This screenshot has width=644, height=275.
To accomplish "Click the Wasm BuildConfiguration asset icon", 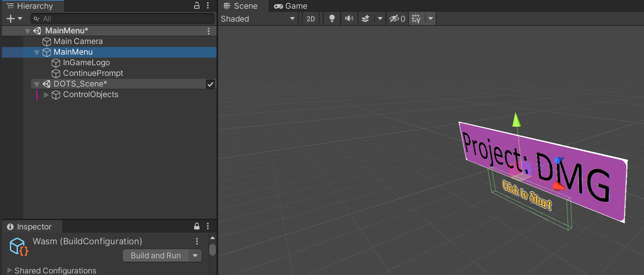I will click(x=19, y=247).
